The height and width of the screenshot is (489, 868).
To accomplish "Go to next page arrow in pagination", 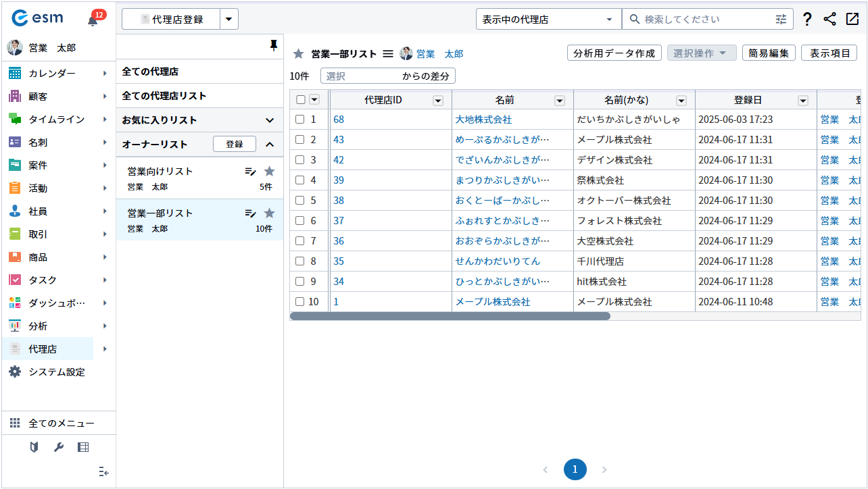I will (x=604, y=469).
